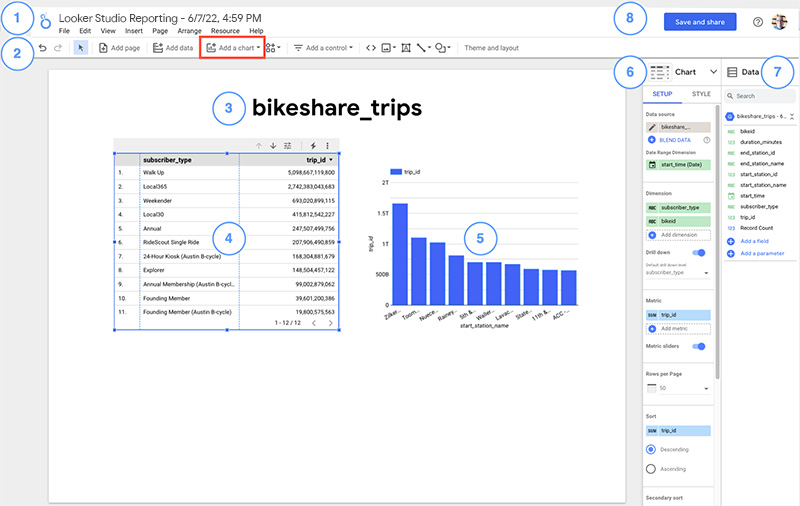This screenshot has height=506, width=800.
Task: Expand the Add a control dropdown
Action: point(323,47)
